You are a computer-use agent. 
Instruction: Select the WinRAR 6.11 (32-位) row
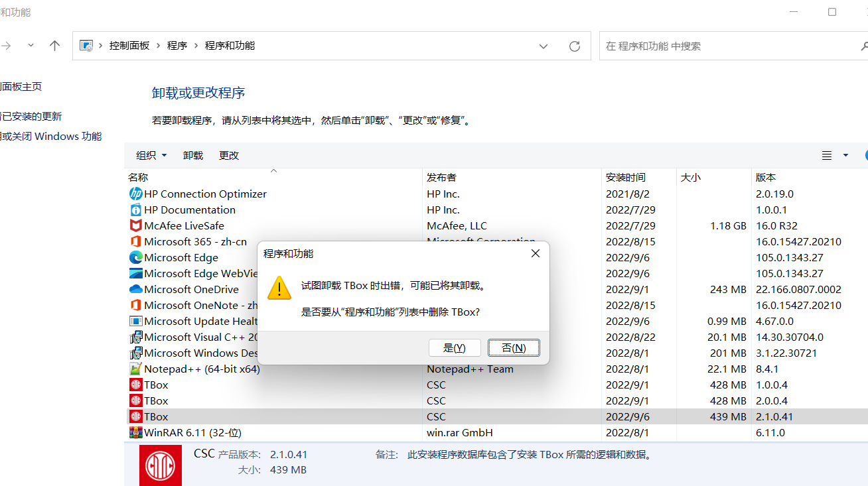click(496, 433)
